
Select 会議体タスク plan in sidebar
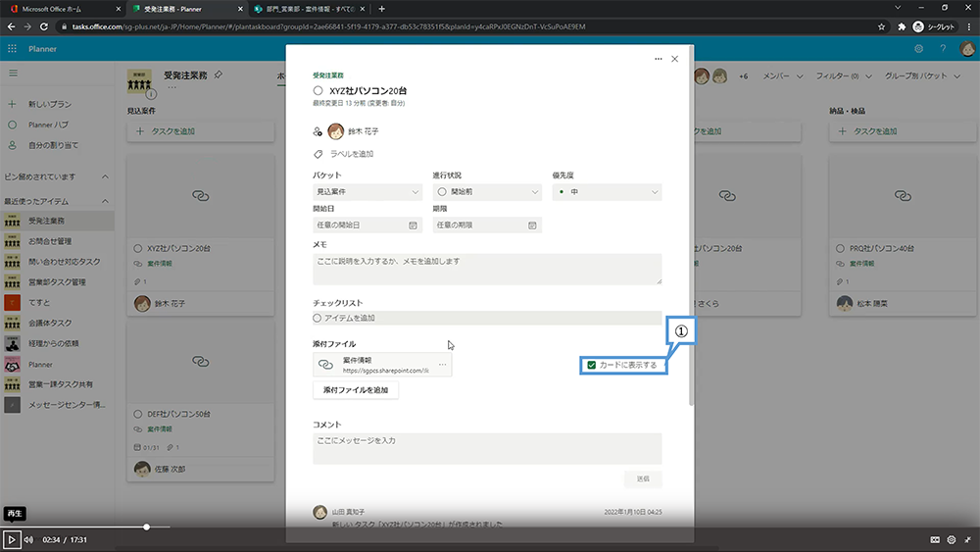(50, 324)
